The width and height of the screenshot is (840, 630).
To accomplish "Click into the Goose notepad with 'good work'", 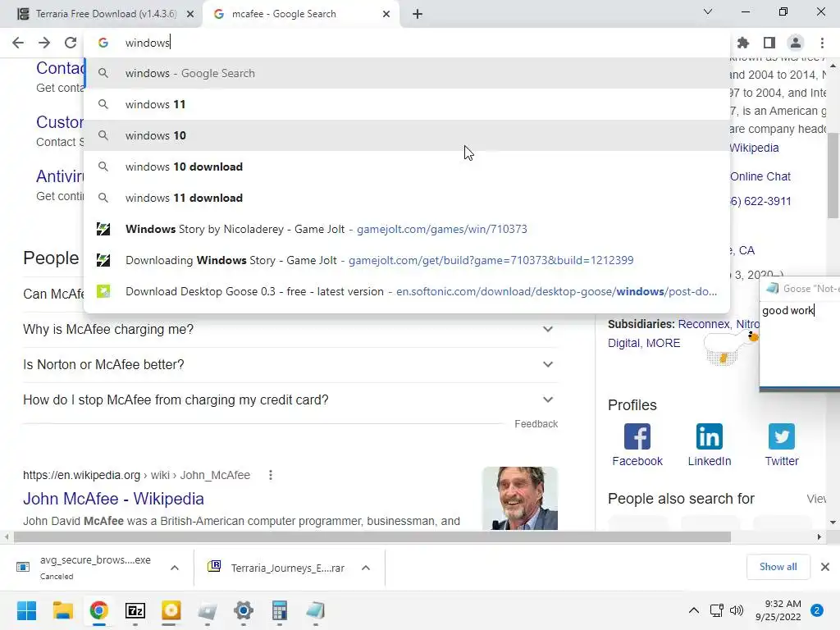I will click(801, 343).
